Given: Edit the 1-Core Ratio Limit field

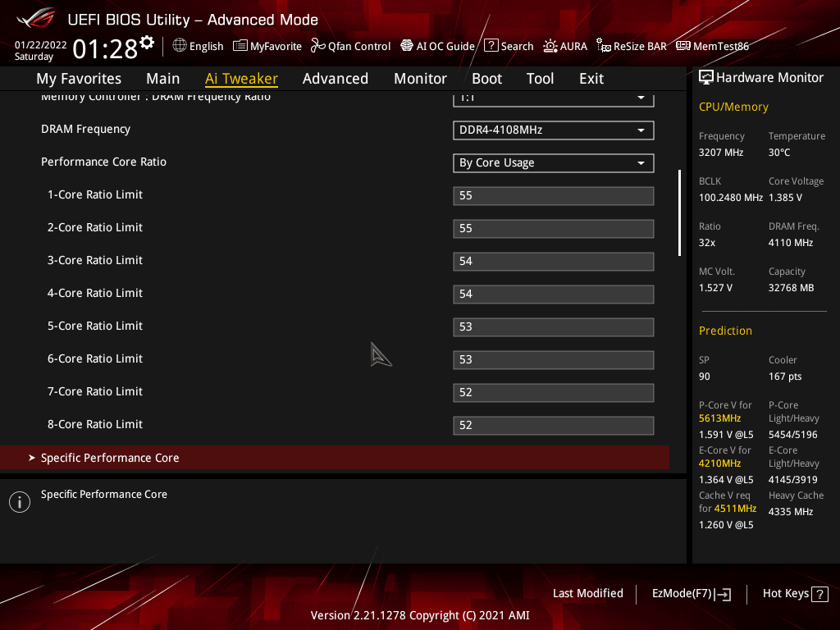Looking at the screenshot, I should (554, 195).
